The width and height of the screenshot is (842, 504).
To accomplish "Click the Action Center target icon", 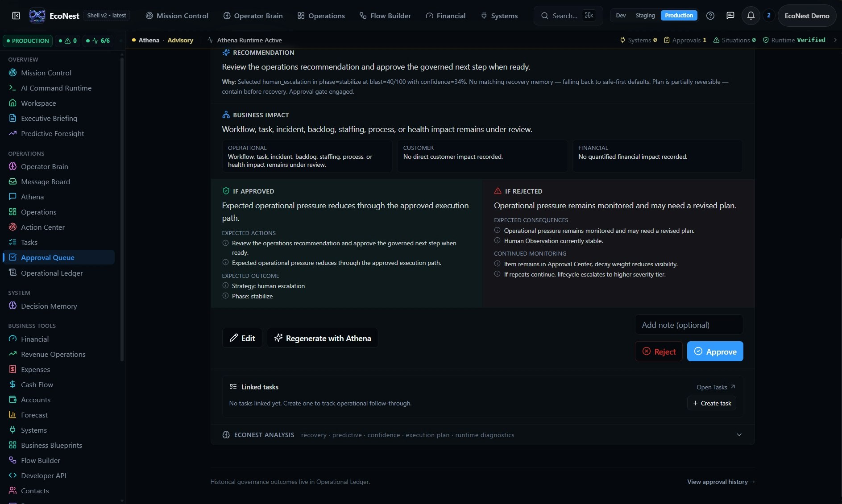I will 12,227.
